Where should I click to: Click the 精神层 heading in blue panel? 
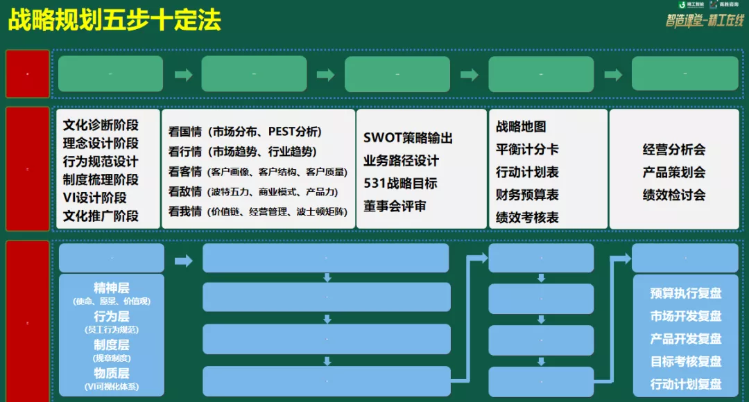click(x=111, y=288)
